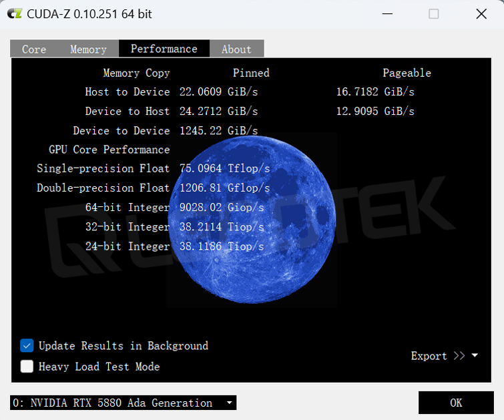504x420 pixels.
Task: Close the CUDA-Z window
Action: tap(481, 14)
